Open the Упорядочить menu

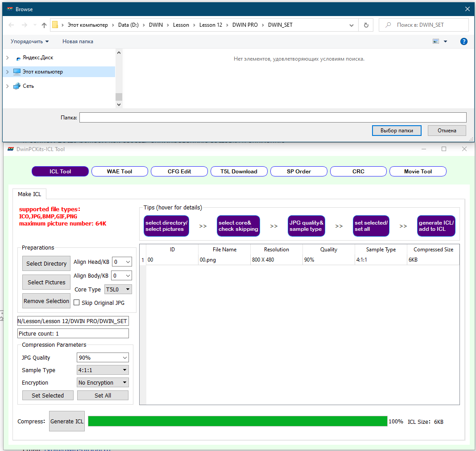29,41
